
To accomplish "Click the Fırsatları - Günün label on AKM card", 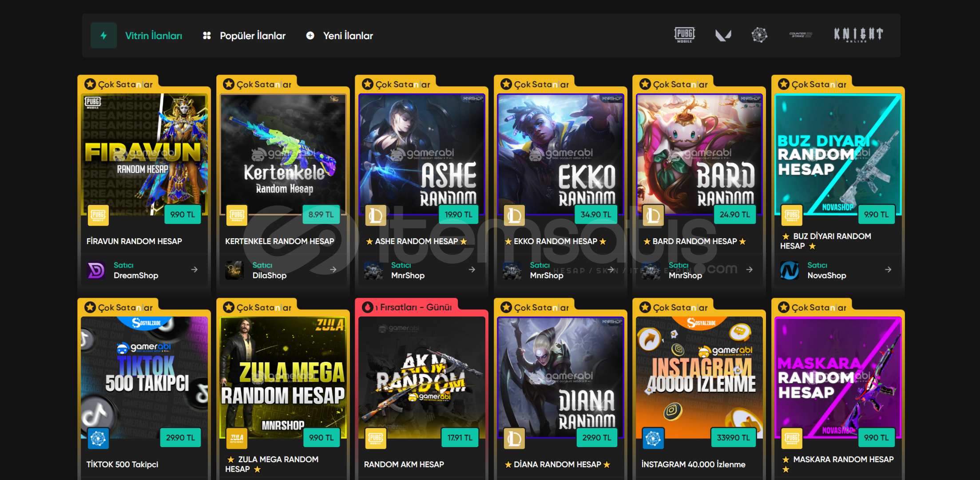I will point(413,307).
